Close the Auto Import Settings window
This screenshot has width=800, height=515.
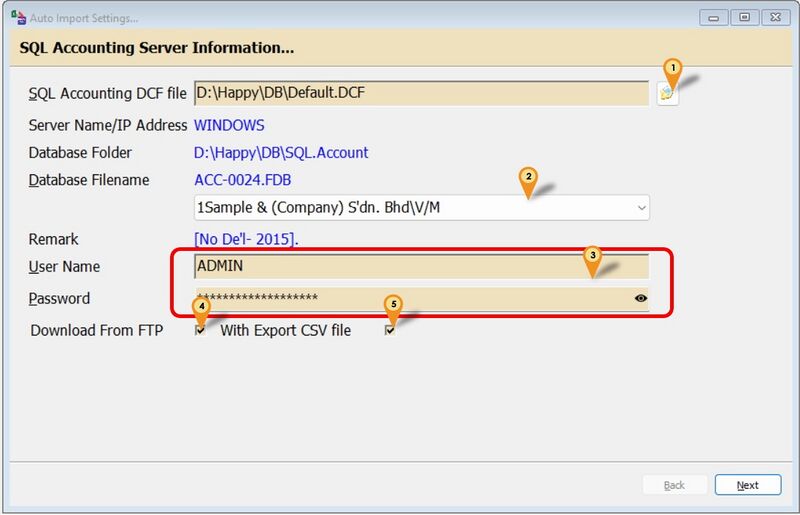[x=774, y=17]
